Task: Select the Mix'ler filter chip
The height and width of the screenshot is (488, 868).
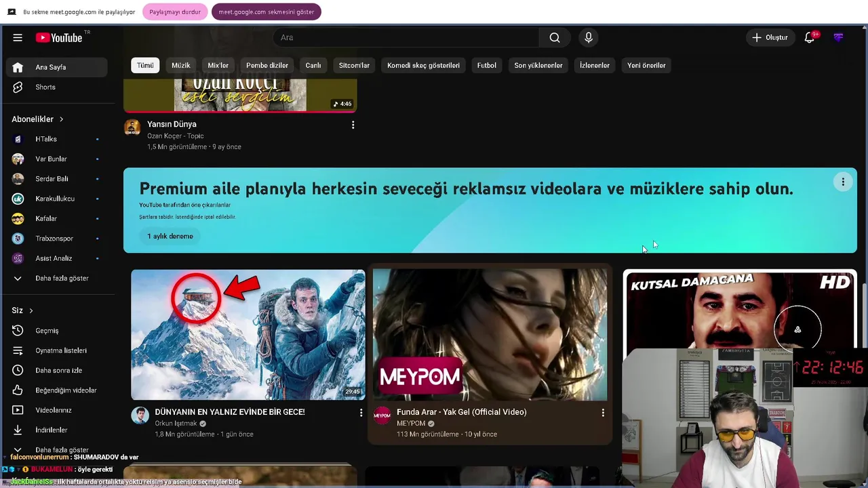Action: tap(218, 66)
